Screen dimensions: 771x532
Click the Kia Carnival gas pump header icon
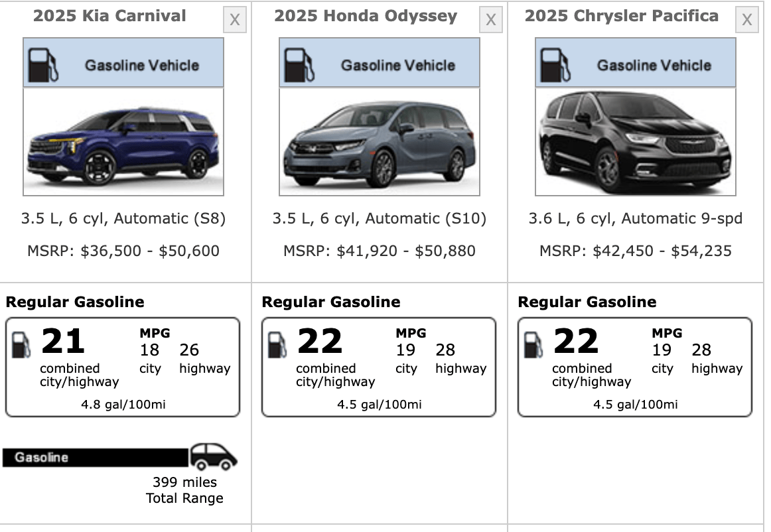pyautogui.click(x=42, y=64)
